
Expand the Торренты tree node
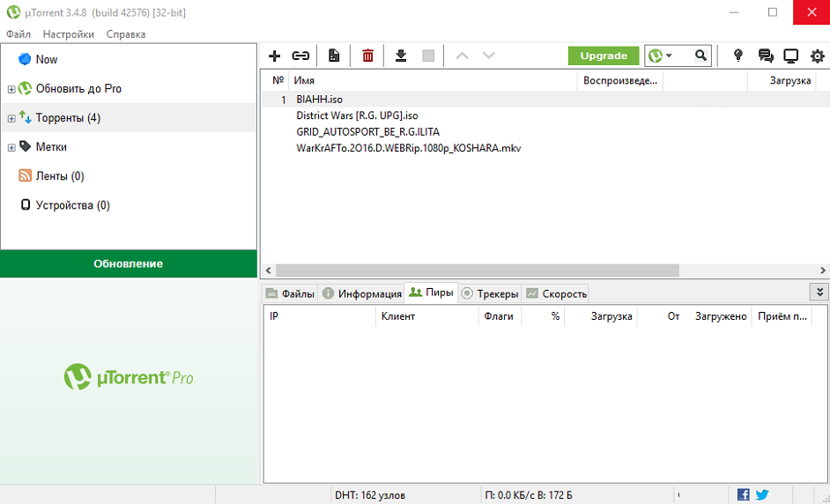pos(11,119)
